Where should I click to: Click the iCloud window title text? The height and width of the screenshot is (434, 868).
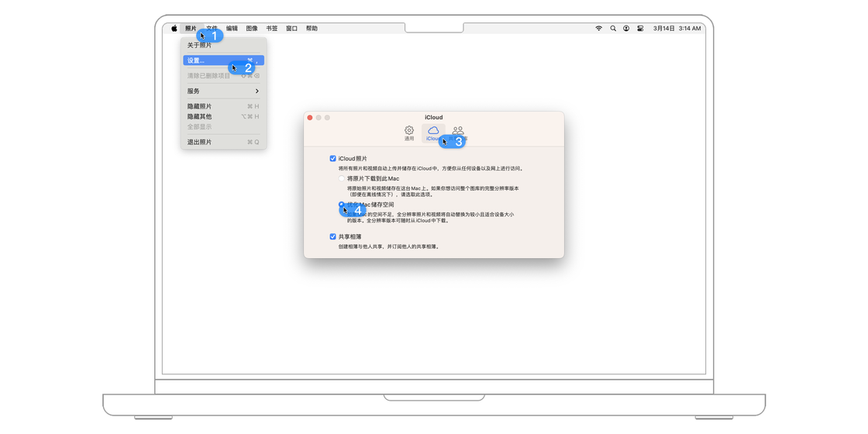433,117
